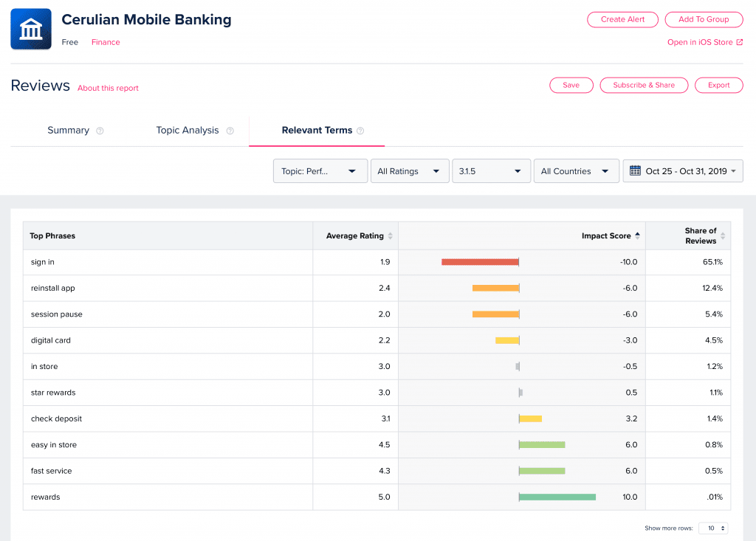Screen dimensions: 756x541
Task: Click the Cerulian Mobile Banking app icon
Action: [31, 29]
